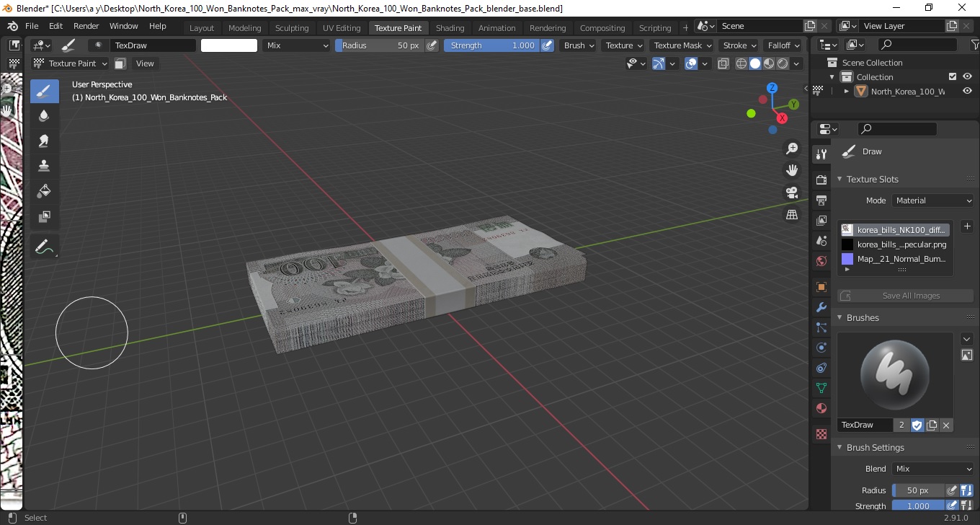This screenshot has height=525, width=980.
Task: Open Object Data mesh properties tab
Action: point(821,388)
